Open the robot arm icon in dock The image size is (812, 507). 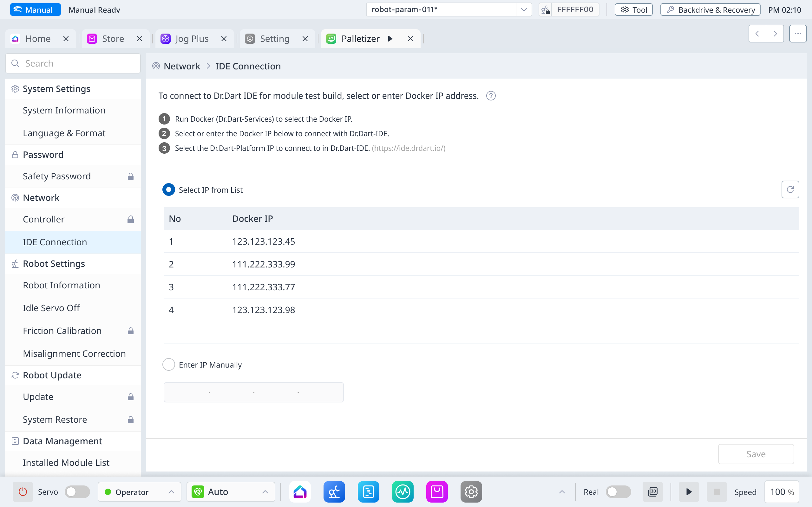pos(334,491)
